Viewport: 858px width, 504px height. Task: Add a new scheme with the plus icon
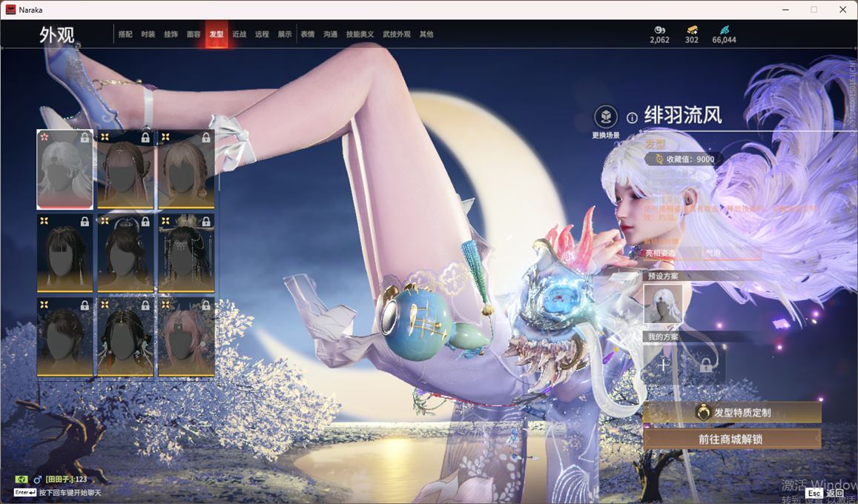(663, 365)
